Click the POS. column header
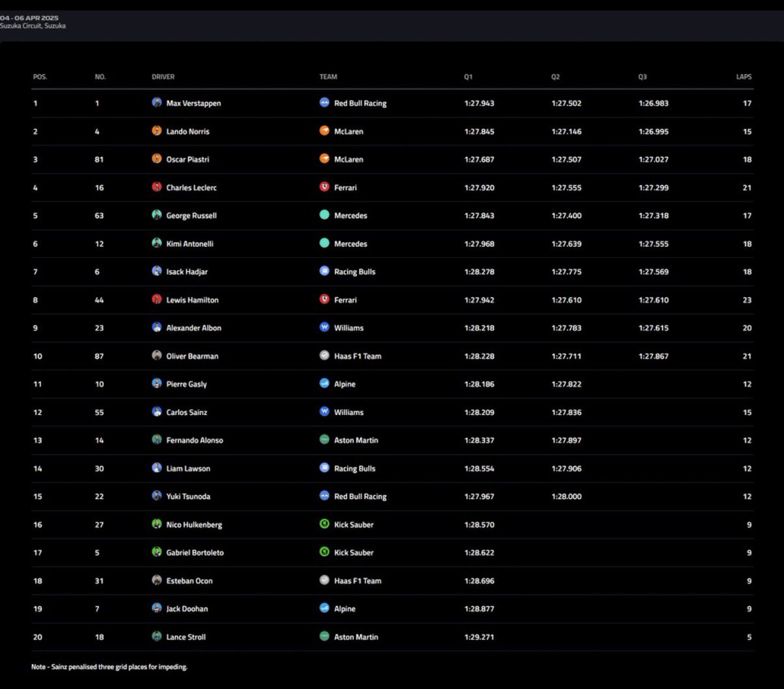The width and height of the screenshot is (784, 689). coord(40,76)
